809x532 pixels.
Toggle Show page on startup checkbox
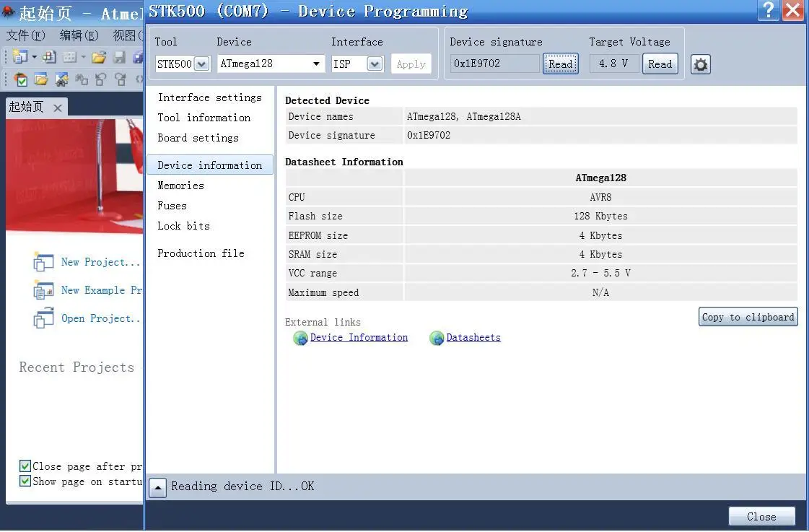pyautogui.click(x=25, y=481)
